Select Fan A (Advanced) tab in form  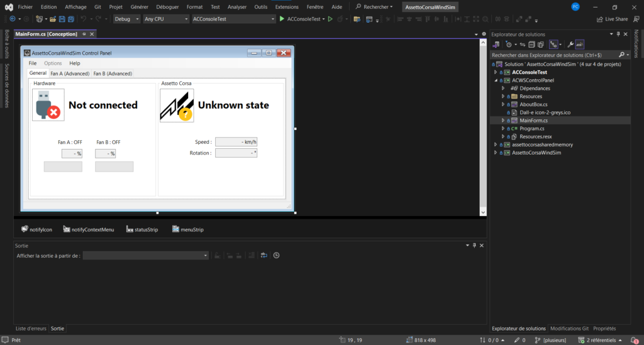pyautogui.click(x=70, y=74)
